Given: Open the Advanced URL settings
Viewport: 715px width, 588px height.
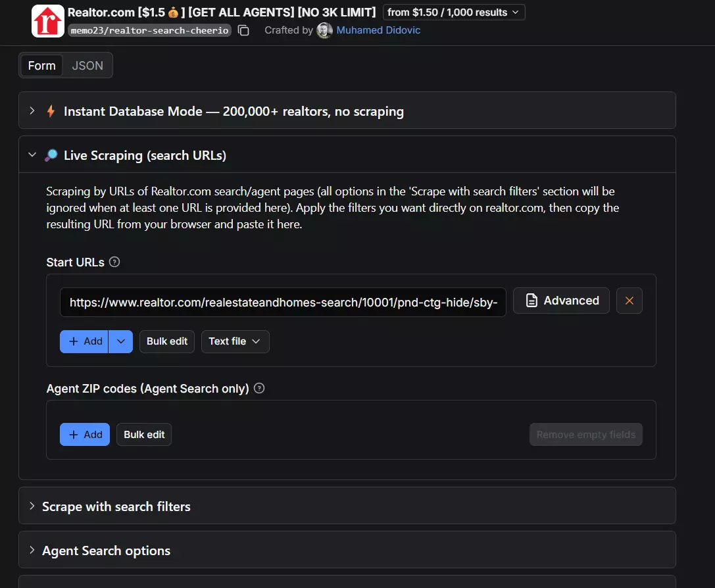Looking at the screenshot, I should click(x=561, y=301).
